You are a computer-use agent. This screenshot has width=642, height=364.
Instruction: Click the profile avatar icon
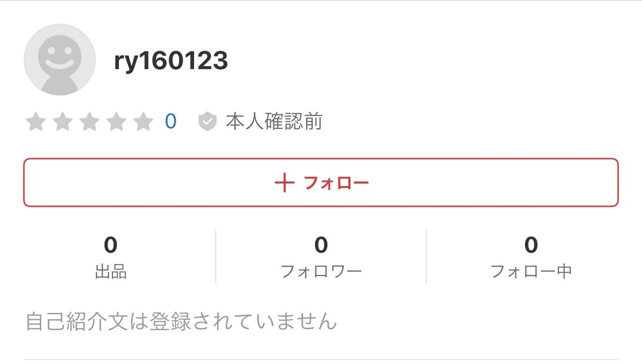pos(59,60)
